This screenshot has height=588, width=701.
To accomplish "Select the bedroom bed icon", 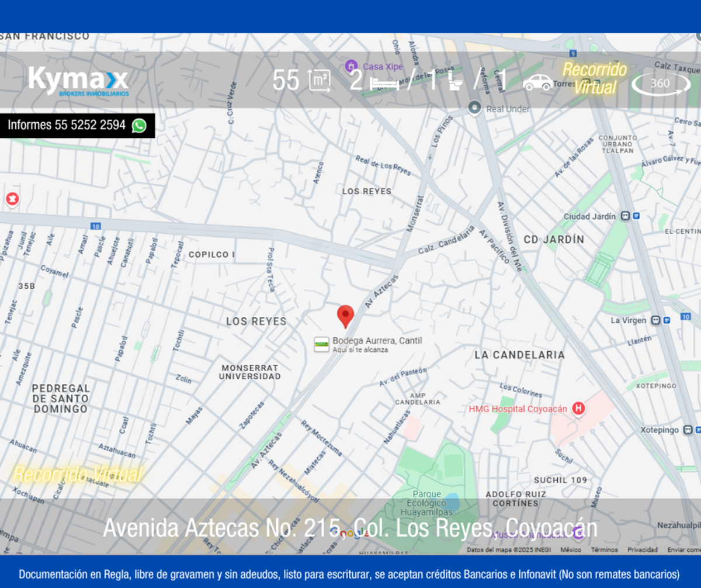I will tap(384, 84).
